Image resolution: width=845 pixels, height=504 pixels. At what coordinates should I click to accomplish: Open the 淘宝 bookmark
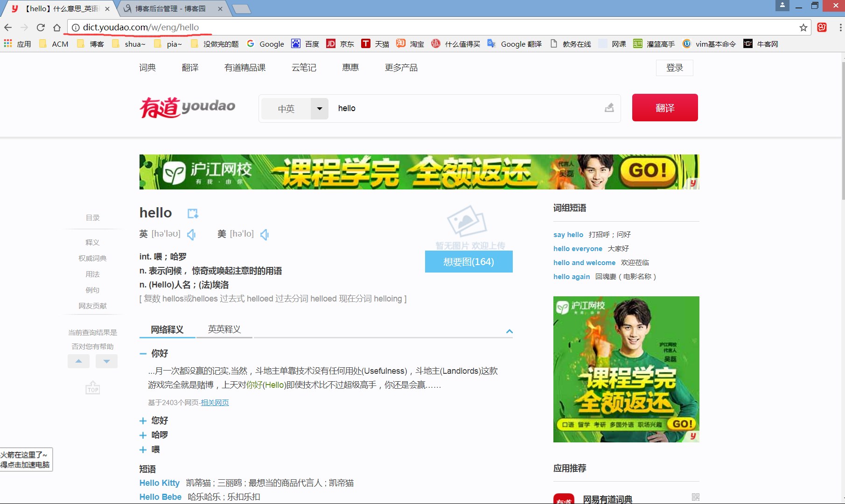[410, 44]
